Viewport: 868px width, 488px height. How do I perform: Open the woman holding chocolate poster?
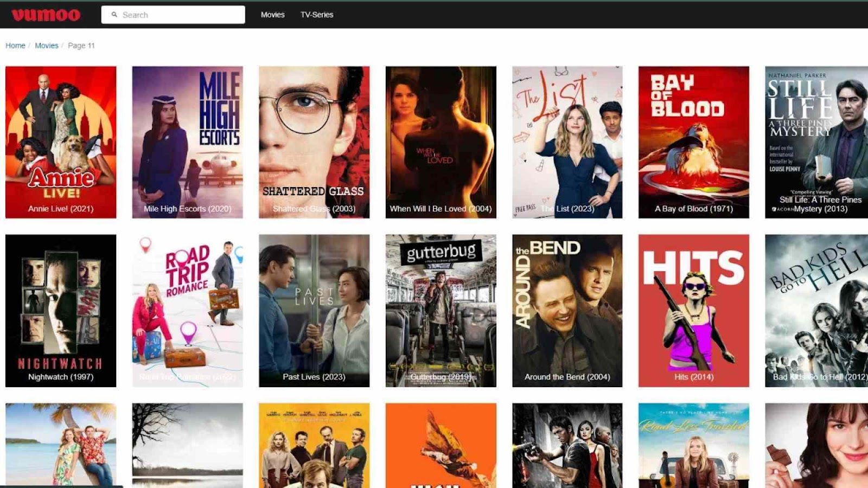coord(816,445)
